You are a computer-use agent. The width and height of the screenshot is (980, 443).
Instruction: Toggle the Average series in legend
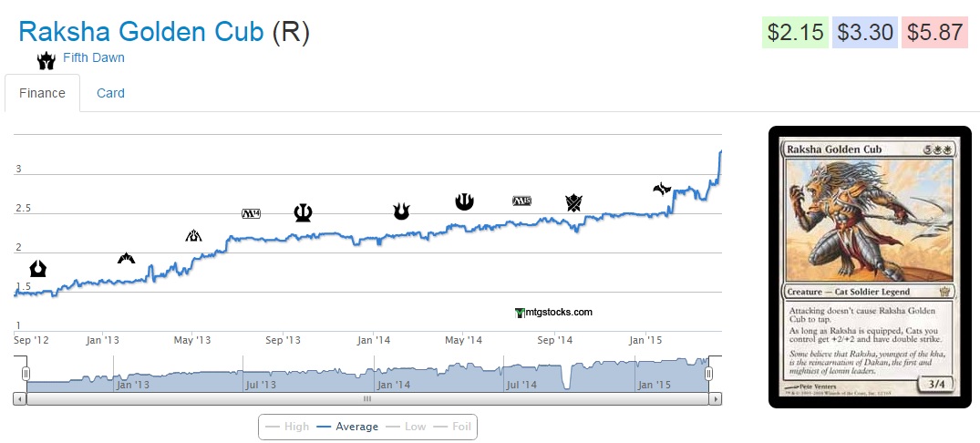(x=346, y=427)
